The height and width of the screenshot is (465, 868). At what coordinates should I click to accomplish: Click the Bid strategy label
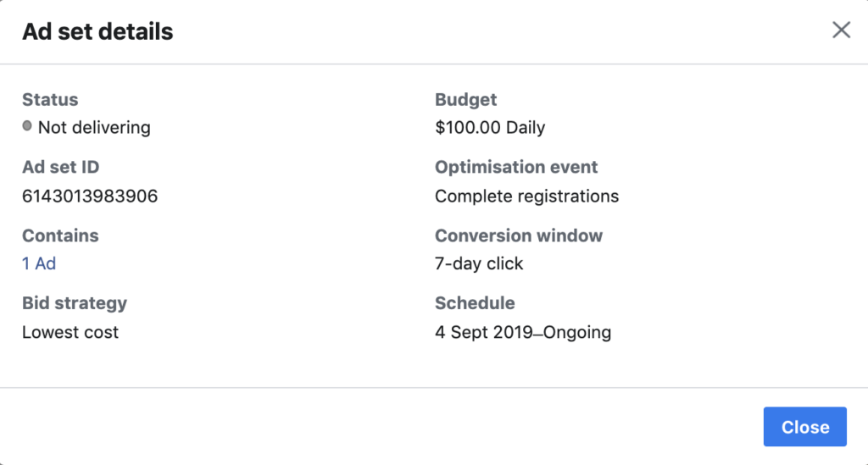75,302
